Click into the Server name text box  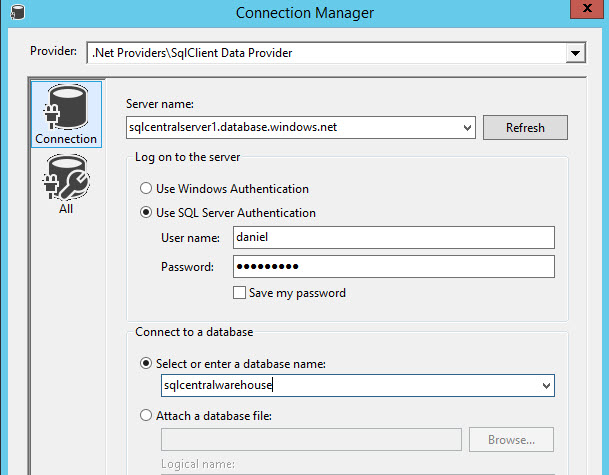point(295,128)
